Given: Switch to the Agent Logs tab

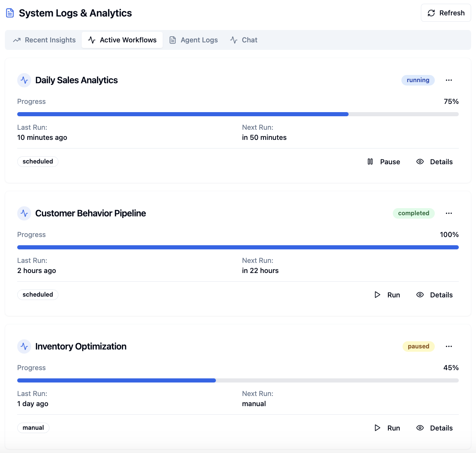Looking at the screenshot, I should 193,40.
